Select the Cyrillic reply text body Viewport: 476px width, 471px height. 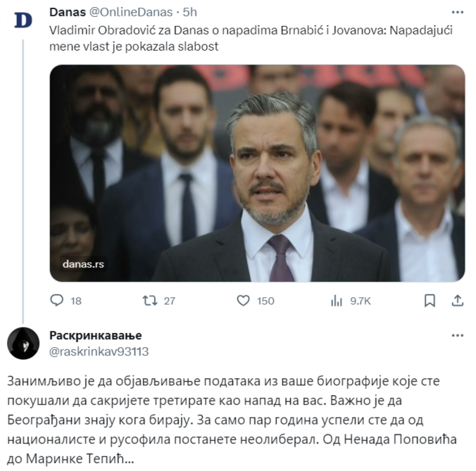click(x=232, y=420)
